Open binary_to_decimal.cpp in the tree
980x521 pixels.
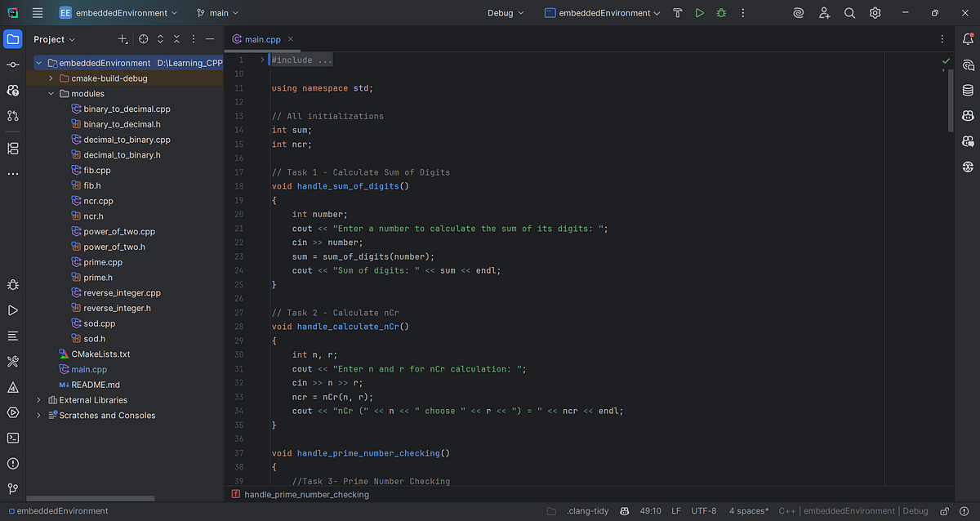(x=127, y=109)
